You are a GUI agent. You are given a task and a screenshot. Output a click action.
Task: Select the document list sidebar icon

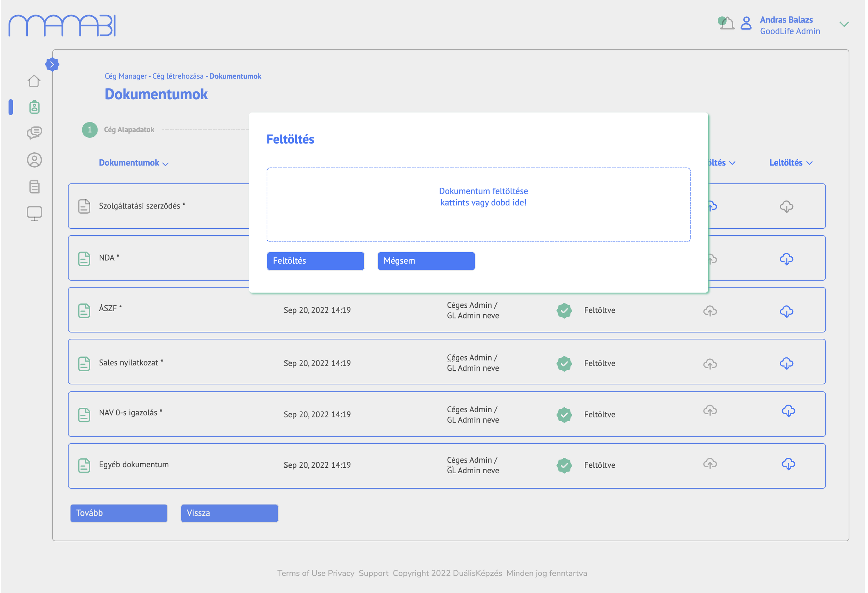tap(34, 187)
